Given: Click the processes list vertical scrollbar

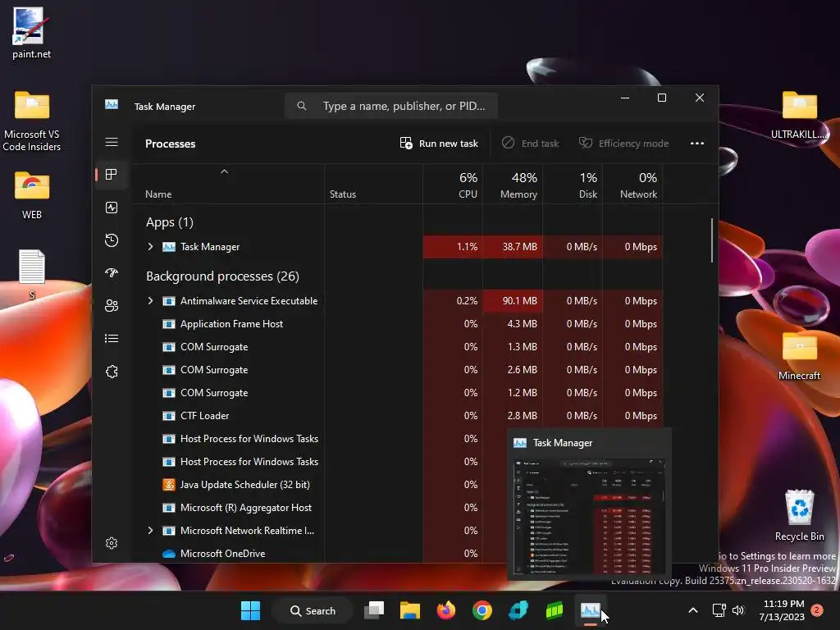Looking at the screenshot, I should click(x=712, y=240).
